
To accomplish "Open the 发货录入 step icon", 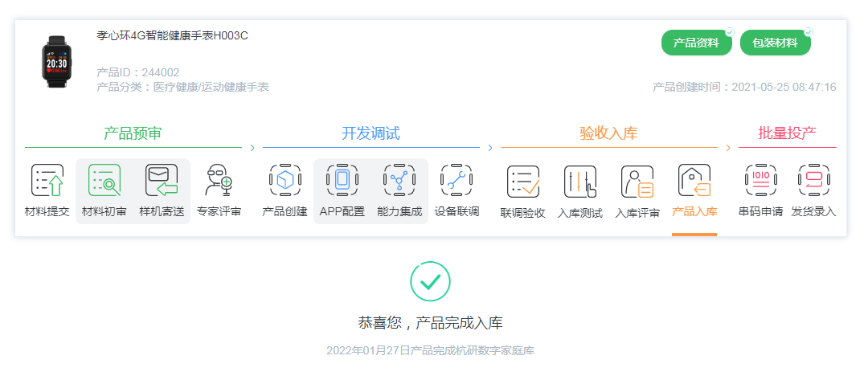I will (x=813, y=180).
